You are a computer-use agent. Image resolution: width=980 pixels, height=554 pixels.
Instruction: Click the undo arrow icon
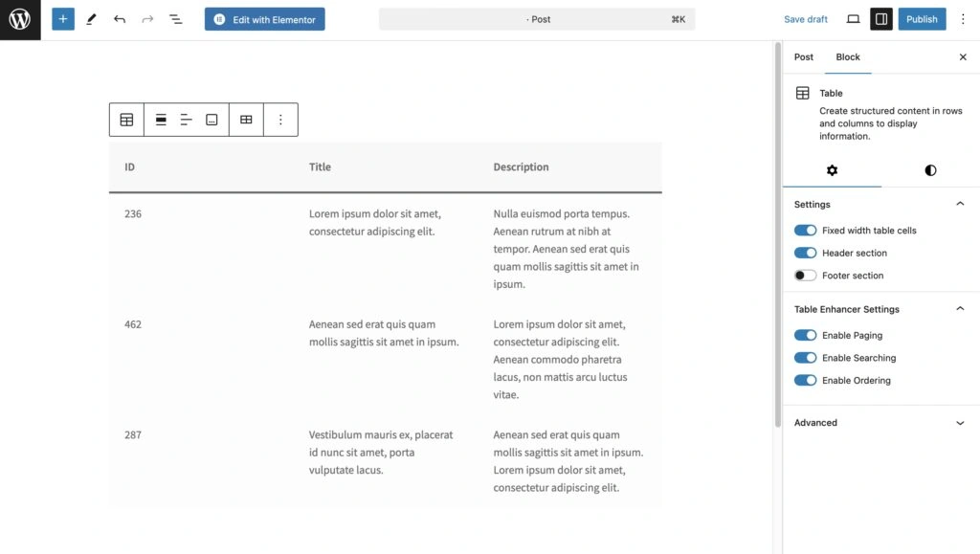(120, 19)
